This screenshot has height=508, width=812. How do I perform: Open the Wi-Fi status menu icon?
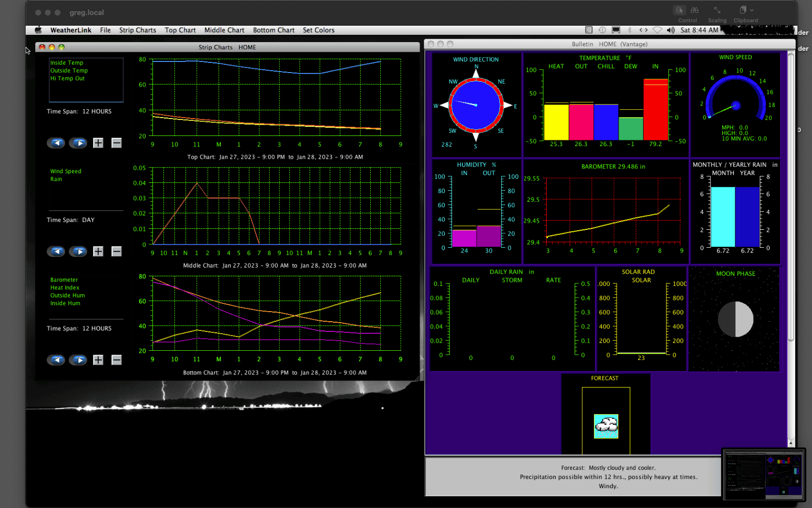(657, 30)
